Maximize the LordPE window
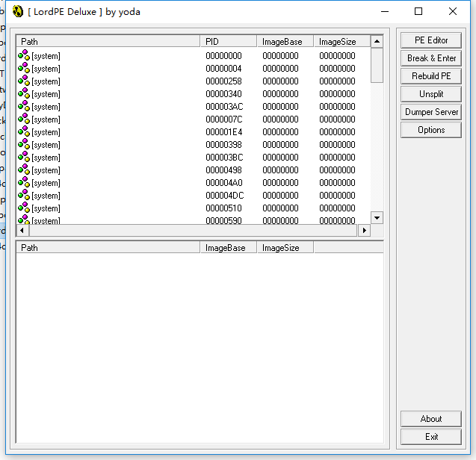This screenshot has width=476, height=460. click(418, 11)
